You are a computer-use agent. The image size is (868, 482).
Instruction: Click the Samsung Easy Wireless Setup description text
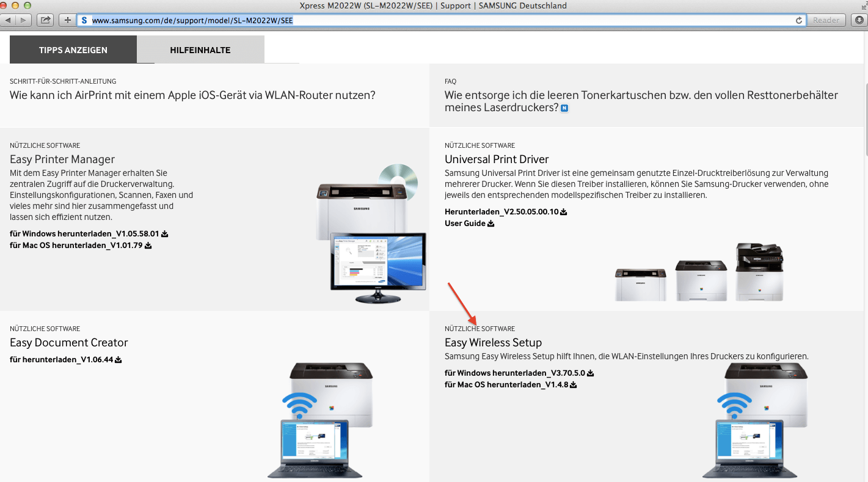coord(627,356)
